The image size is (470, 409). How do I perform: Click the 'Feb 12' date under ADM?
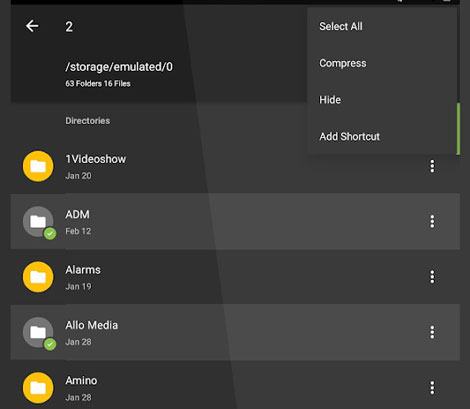click(78, 231)
